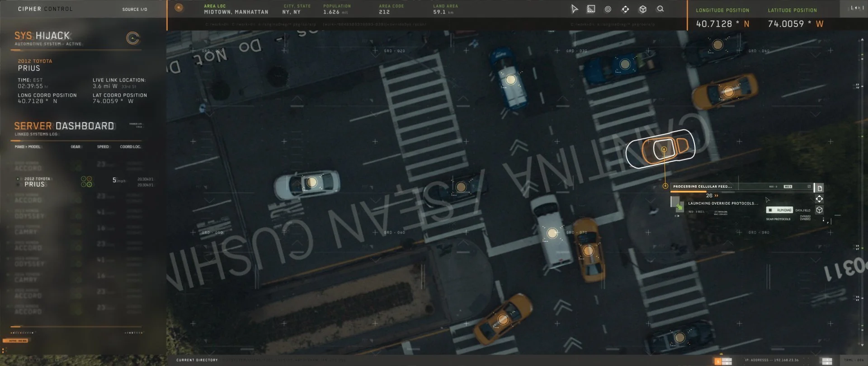Select the yellow taxi marker at bottom of map
The image size is (868, 366).
tap(503, 319)
